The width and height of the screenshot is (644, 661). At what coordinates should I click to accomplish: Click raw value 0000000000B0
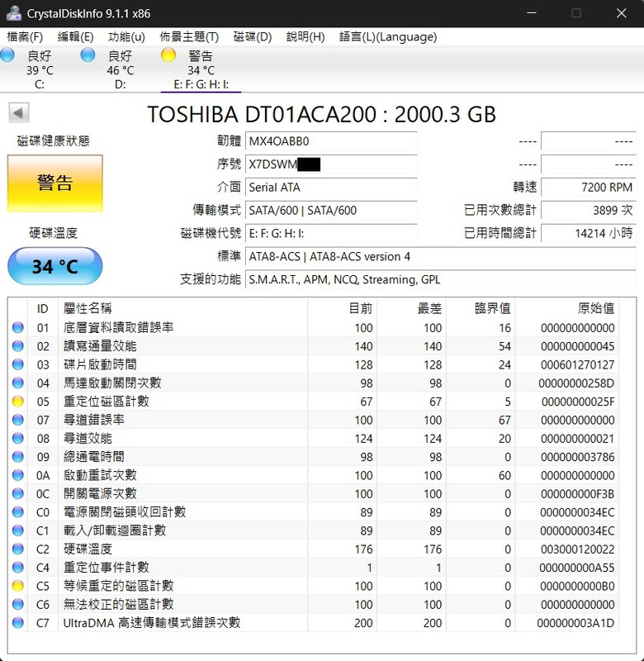[577, 587]
